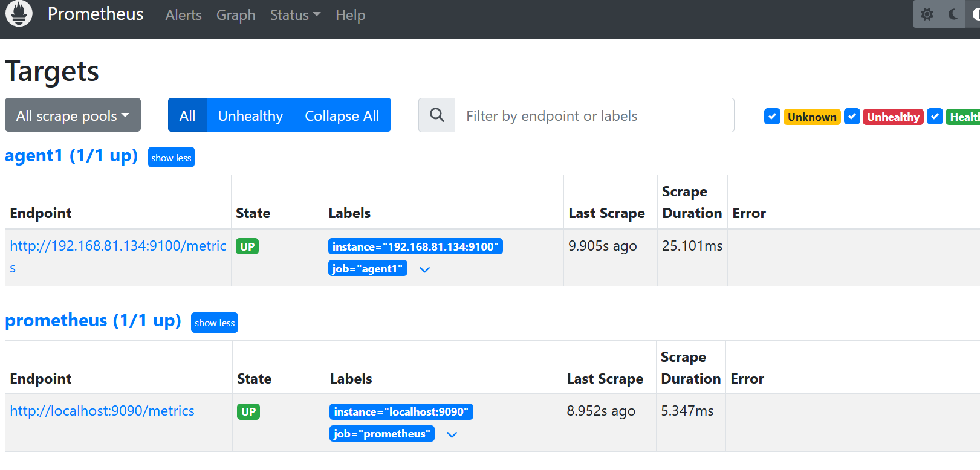Click the magnifying glass search icon
The image size is (980, 470).
click(x=436, y=115)
